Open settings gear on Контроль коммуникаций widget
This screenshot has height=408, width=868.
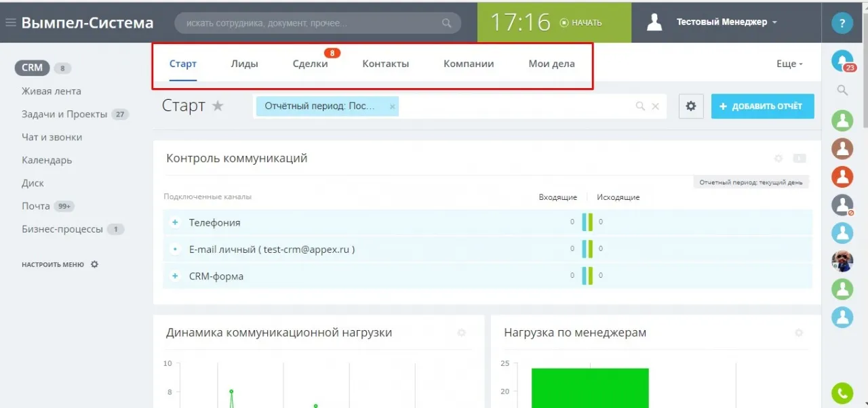(778, 158)
